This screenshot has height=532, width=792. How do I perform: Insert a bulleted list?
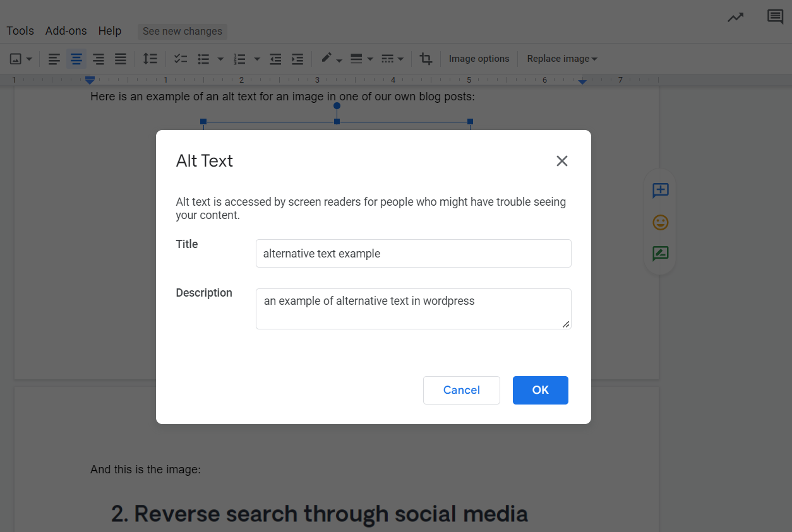click(203, 59)
